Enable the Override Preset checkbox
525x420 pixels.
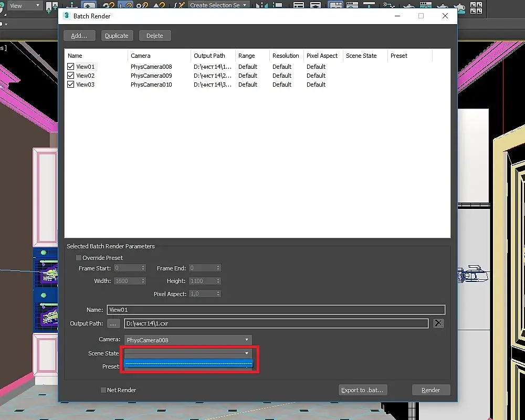tap(79, 258)
